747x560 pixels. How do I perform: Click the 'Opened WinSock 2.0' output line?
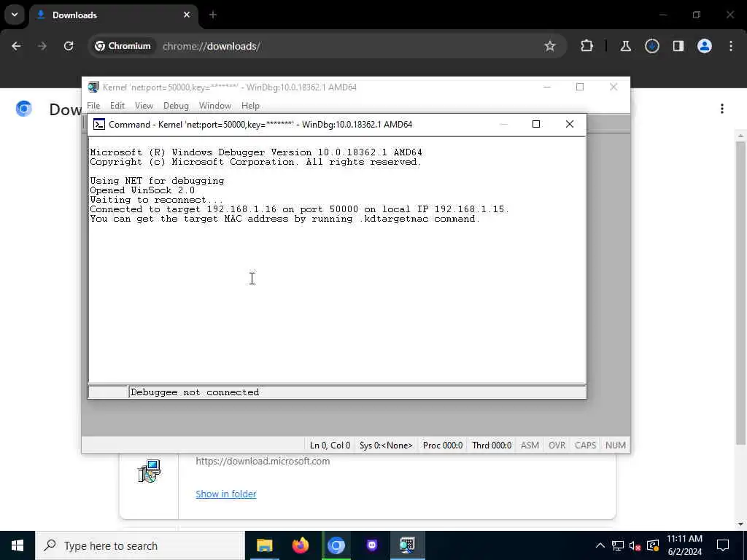(142, 190)
